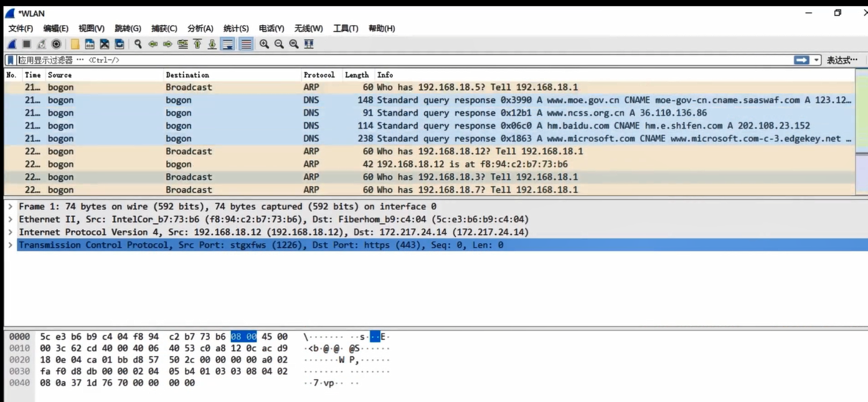Open the 电话(Y) menu
868x402 pixels.
pos(271,29)
